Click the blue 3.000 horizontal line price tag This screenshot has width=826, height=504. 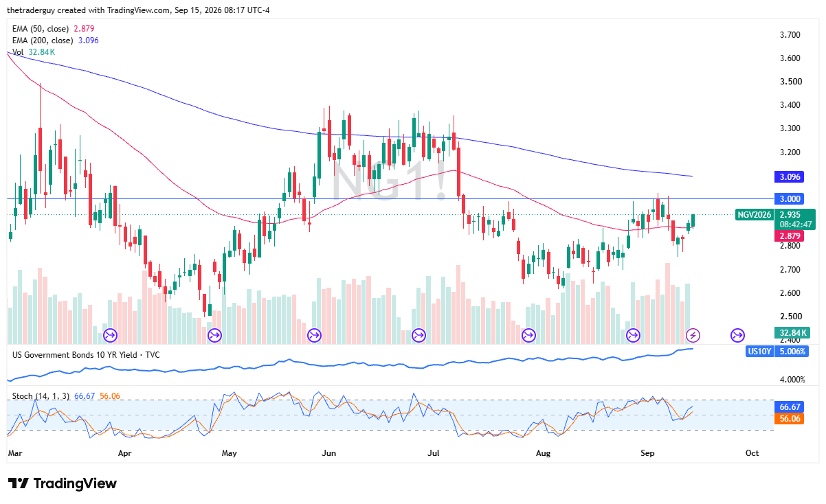(790, 198)
